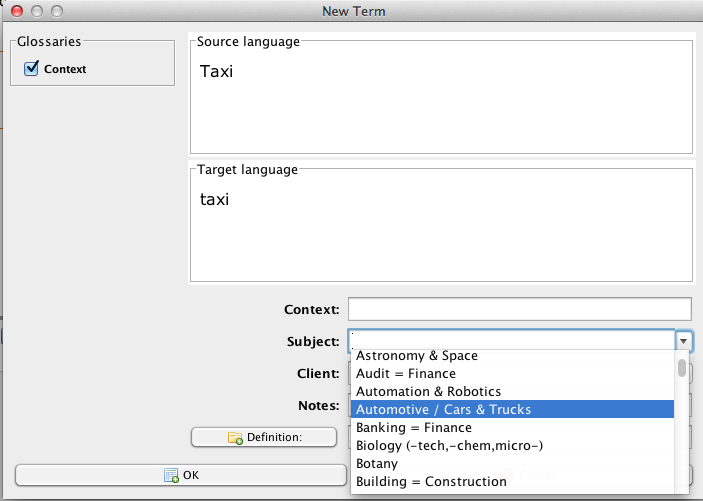Click the subject list scrollbar thumb
The width and height of the screenshot is (703, 501).
pos(682,369)
